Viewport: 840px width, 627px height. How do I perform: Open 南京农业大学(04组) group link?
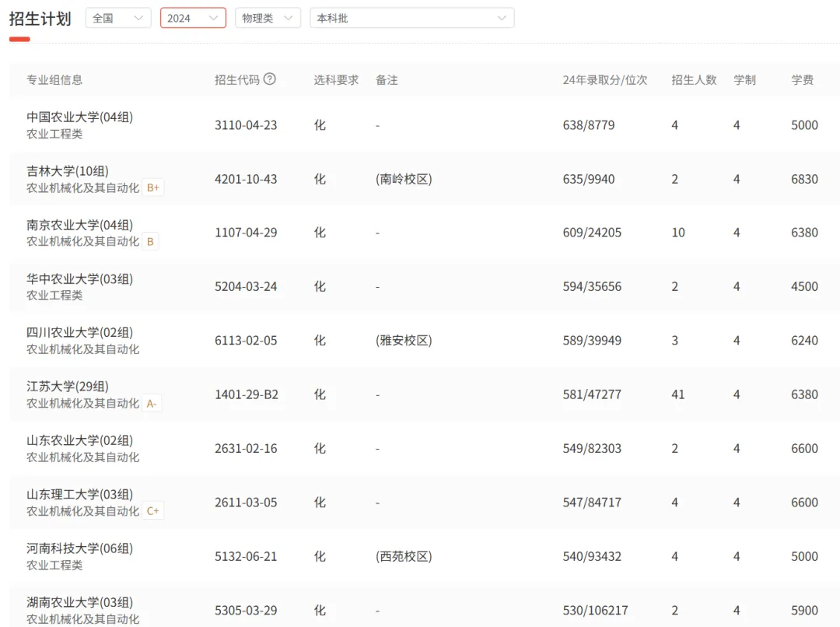click(x=80, y=225)
